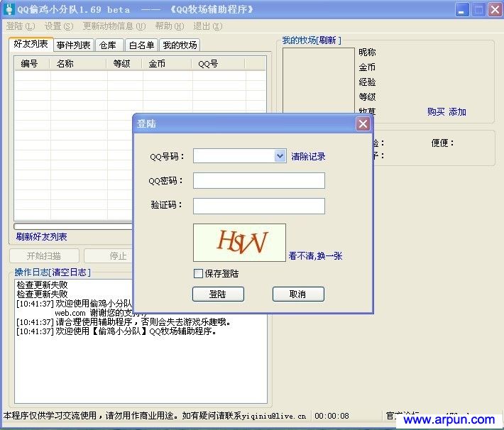Switch to the 我的牧场 tab
This screenshot has width=504, height=430.
coord(180,45)
